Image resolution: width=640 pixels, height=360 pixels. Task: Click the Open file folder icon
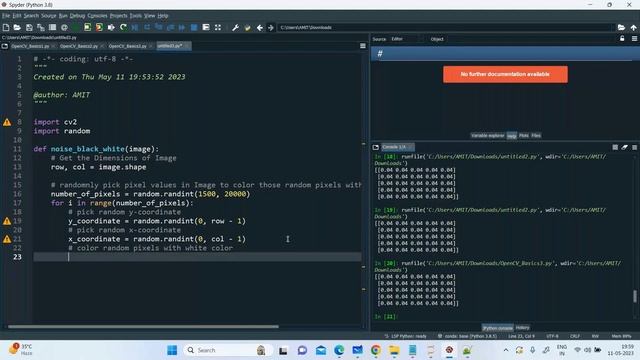tap(17, 27)
